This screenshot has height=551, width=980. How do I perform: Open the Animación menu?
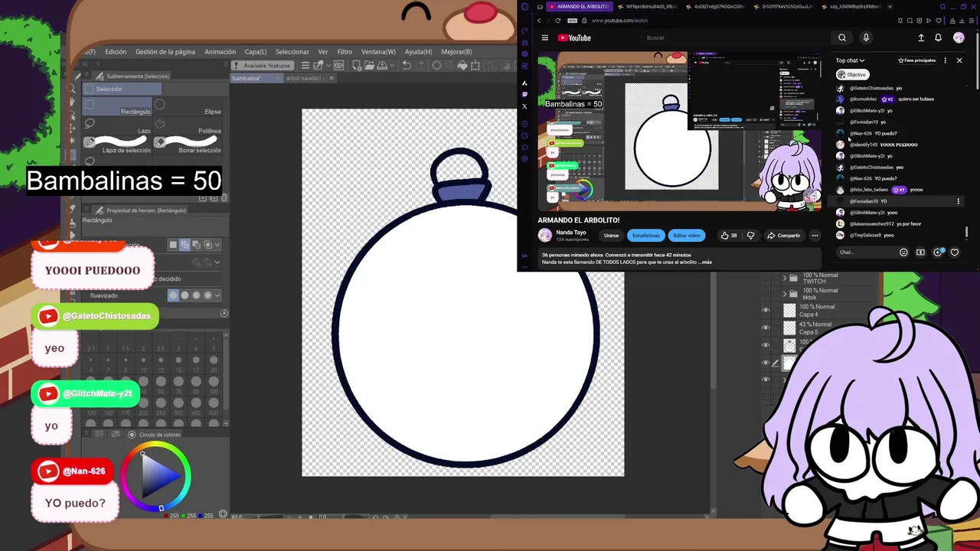pos(220,52)
